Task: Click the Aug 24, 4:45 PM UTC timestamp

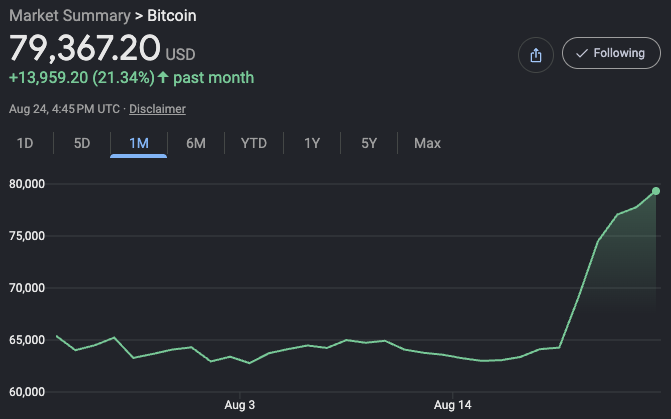Action: coord(64,109)
